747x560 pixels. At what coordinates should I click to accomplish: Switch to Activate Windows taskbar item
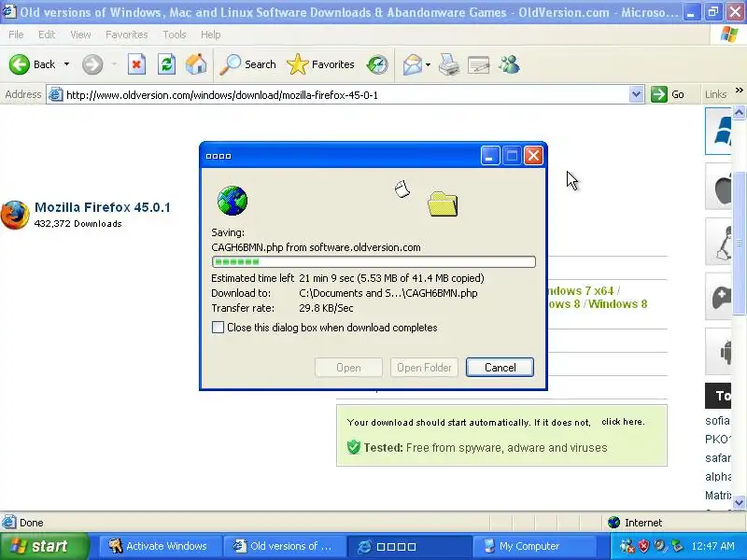click(x=160, y=546)
